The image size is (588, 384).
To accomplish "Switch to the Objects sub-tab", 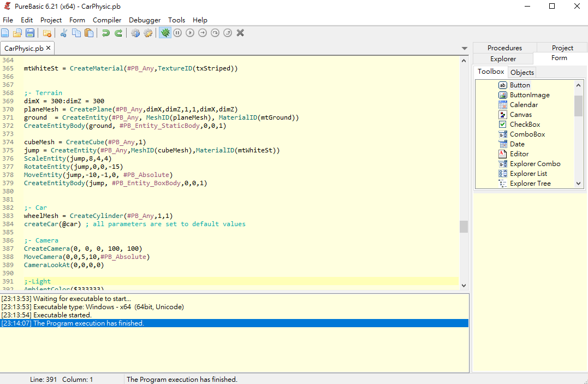I will tap(522, 73).
